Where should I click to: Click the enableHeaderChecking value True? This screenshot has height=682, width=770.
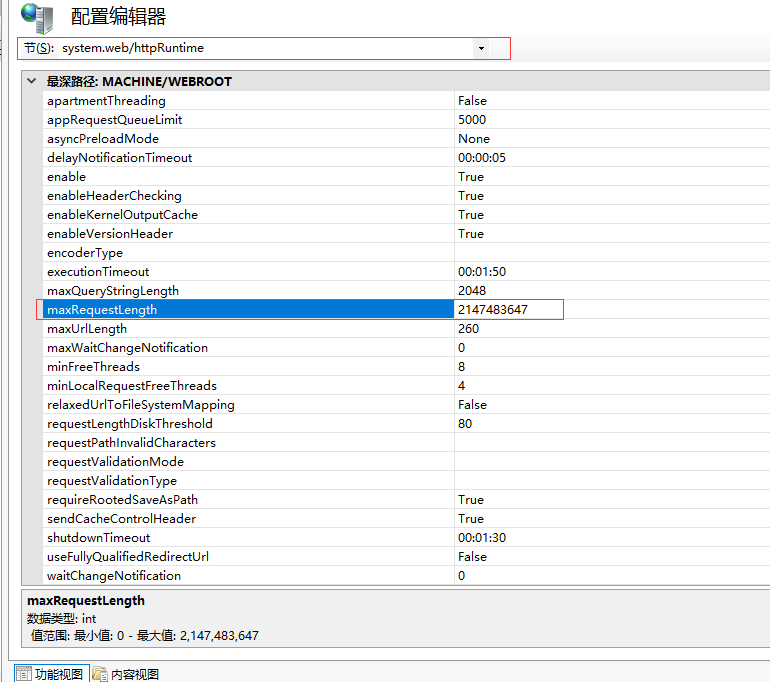(x=471, y=196)
